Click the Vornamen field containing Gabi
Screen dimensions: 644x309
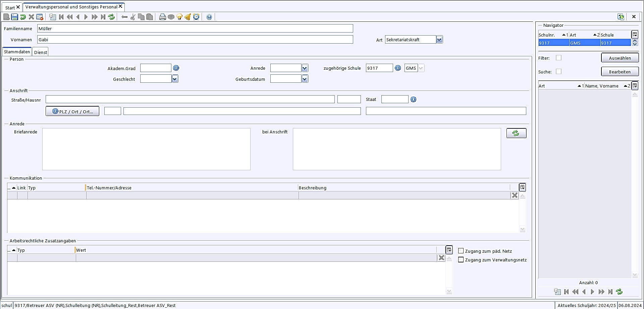[195, 40]
